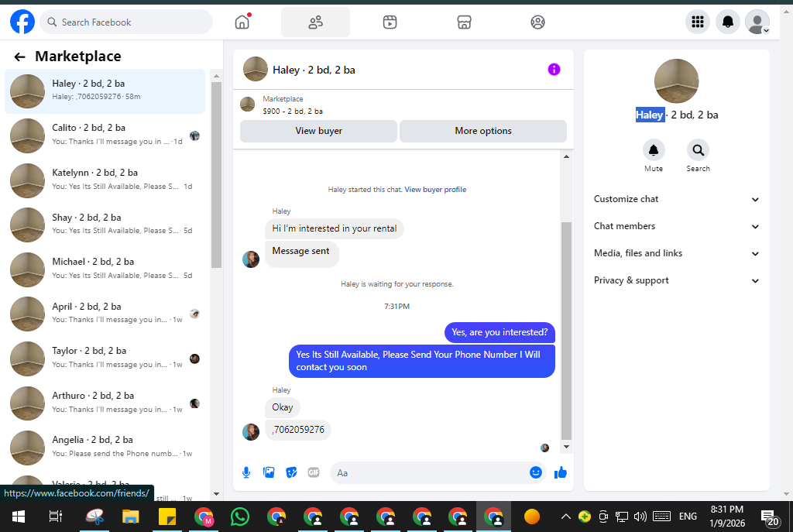Expand the Chat members section

pyautogui.click(x=677, y=227)
